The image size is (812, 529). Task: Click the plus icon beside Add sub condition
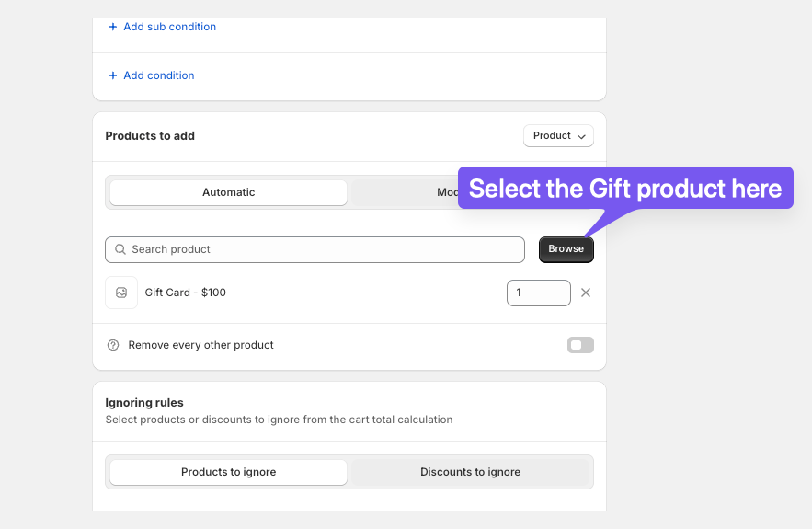pyautogui.click(x=112, y=27)
